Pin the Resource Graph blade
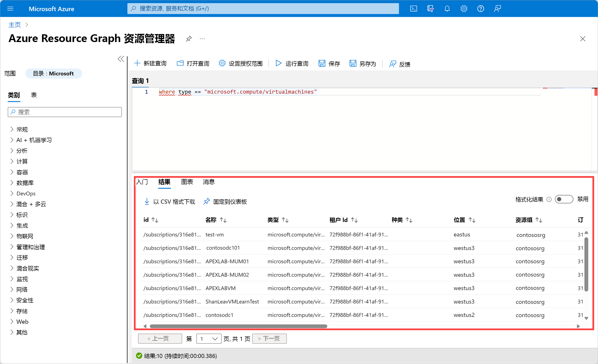598x364 pixels. click(189, 39)
